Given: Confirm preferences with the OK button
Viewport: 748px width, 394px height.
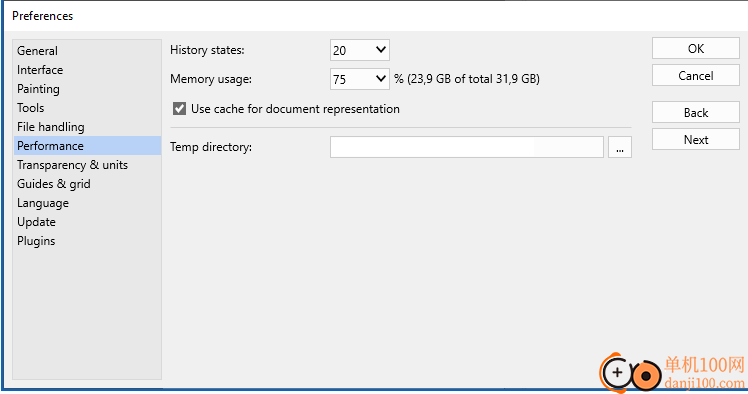Looking at the screenshot, I should pyautogui.click(x=696, y=48).
